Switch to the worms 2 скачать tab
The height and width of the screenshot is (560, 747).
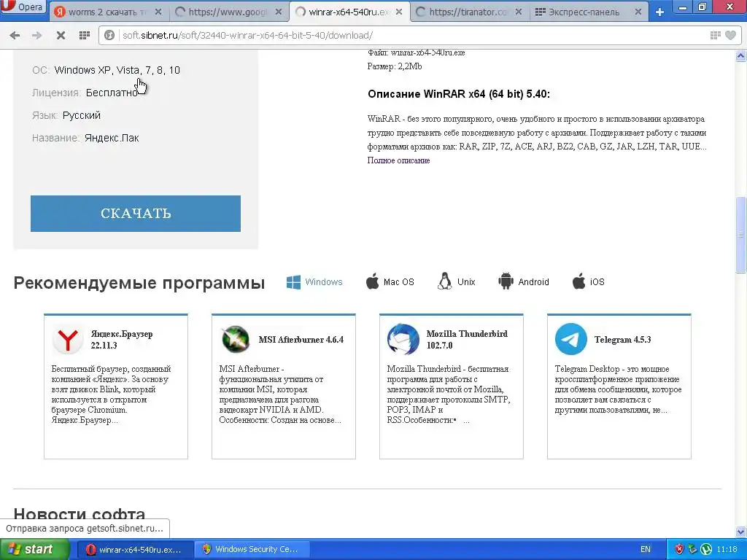108,12
